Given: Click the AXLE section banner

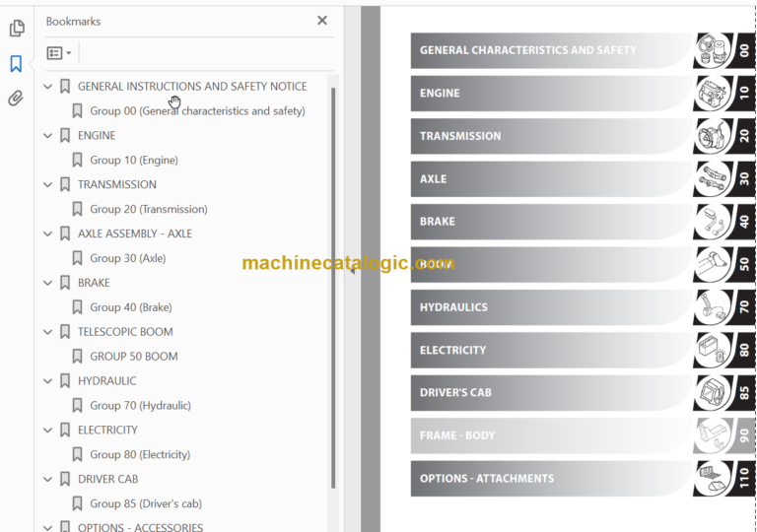Looking at the screenshot, I should pyautogui.click(x=552, y=179).
